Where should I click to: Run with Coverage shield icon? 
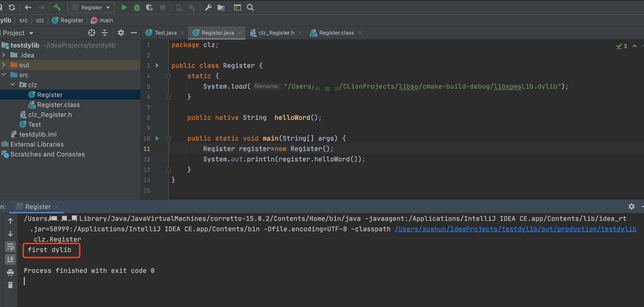point(149,7)
